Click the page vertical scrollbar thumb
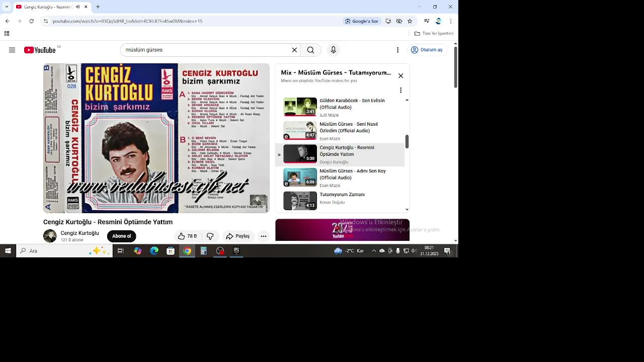 (x=455, y=67)
